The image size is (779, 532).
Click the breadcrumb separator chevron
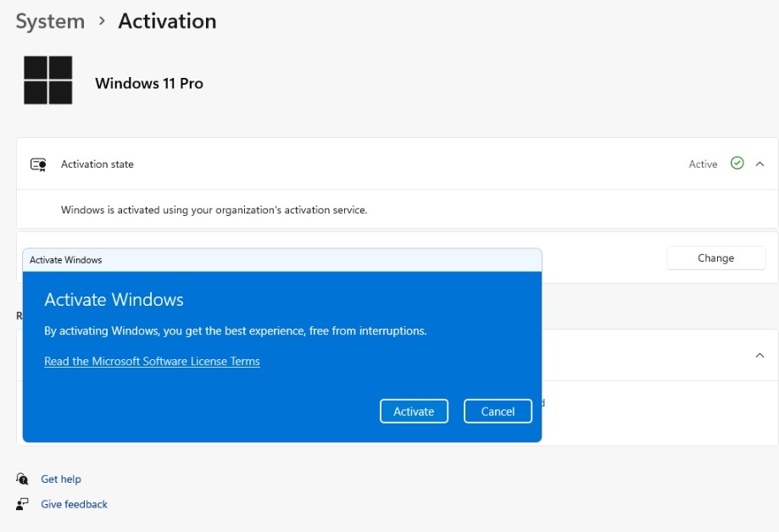pos(102,21)
